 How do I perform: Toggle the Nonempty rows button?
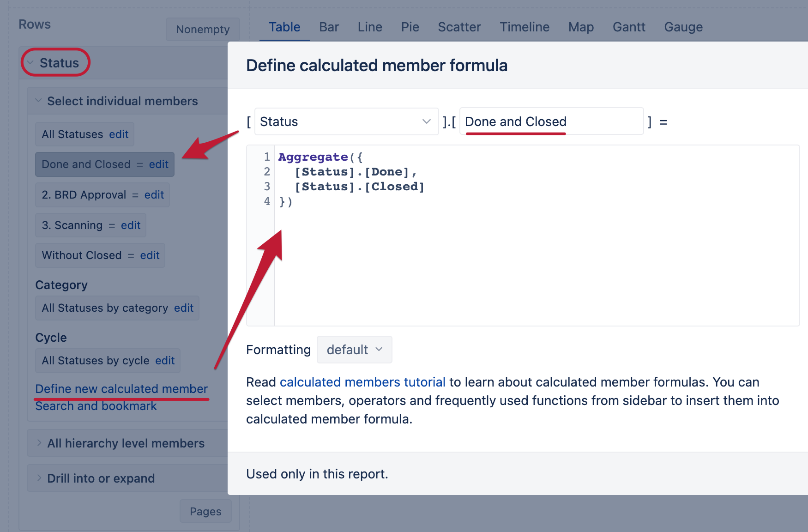(203, 29)
